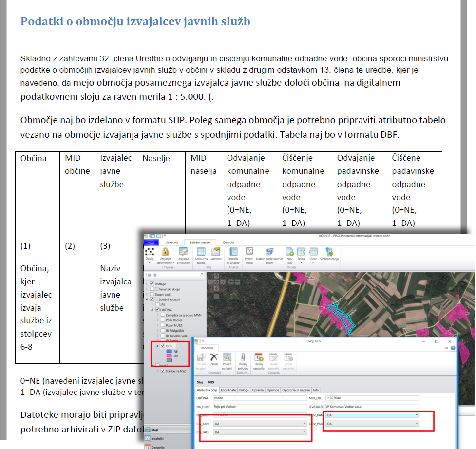
Task: Select the Poročila in analize icon
Action: point(233,252)
